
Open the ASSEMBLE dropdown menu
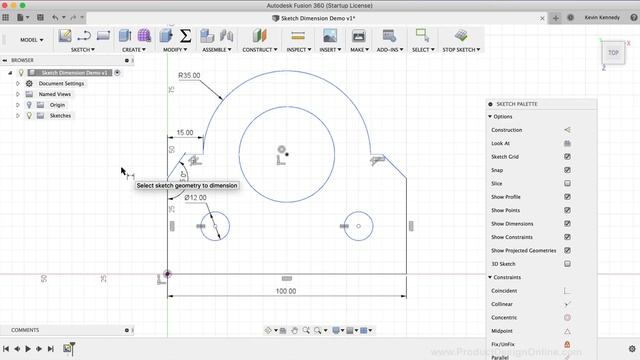[x=217, y=50]
